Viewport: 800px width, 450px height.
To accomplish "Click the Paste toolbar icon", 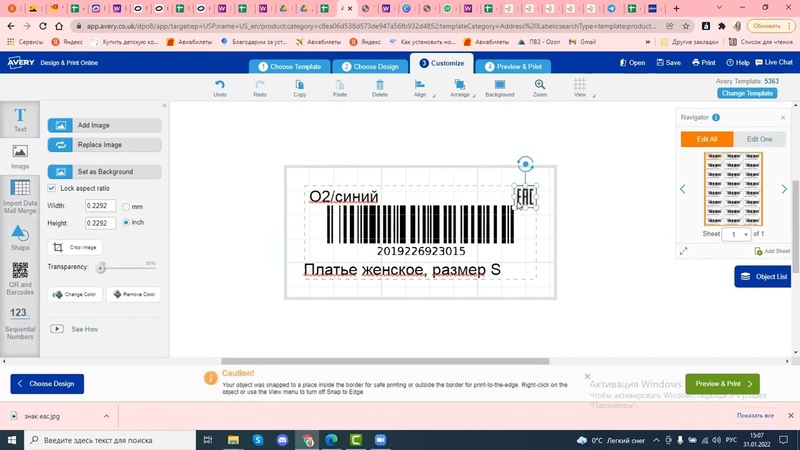I will click(x=340, y=88).
